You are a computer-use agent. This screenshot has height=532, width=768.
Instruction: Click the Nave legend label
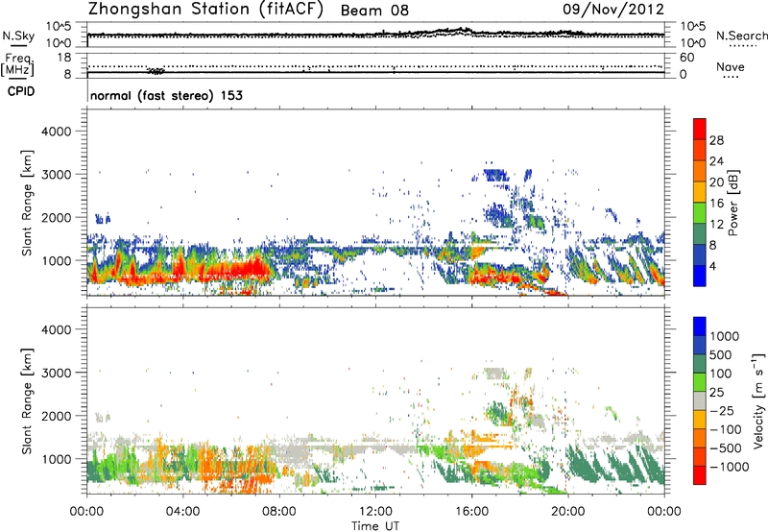coord(731,67)
